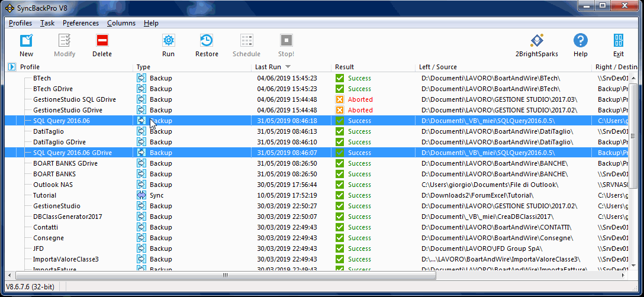Click the version text V8.6.7.6 (32-bit)

(x=30, y=286)
